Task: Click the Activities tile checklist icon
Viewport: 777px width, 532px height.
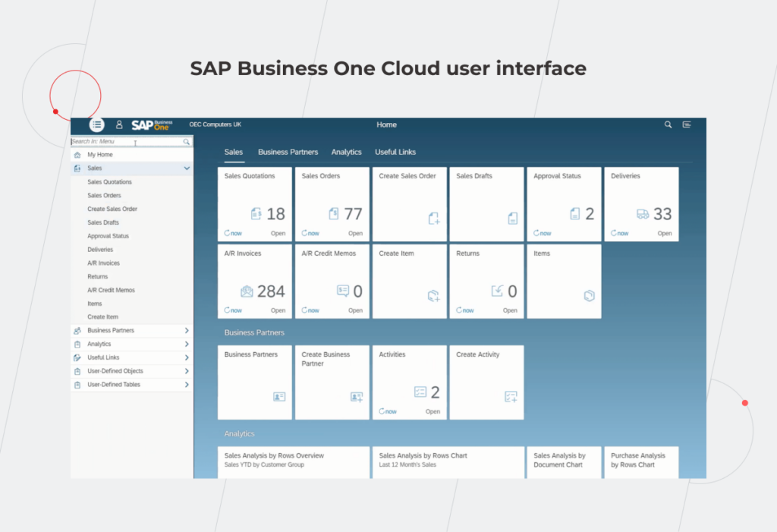Action: click(x=420, y=392)
